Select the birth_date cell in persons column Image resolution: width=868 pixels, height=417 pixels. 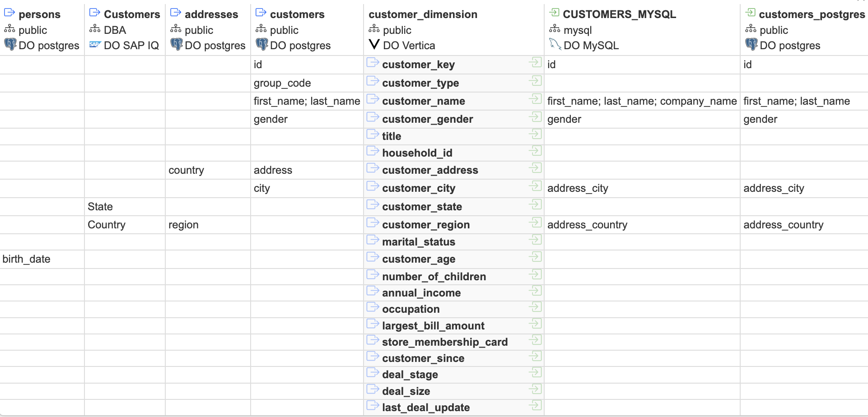point(26,259)
